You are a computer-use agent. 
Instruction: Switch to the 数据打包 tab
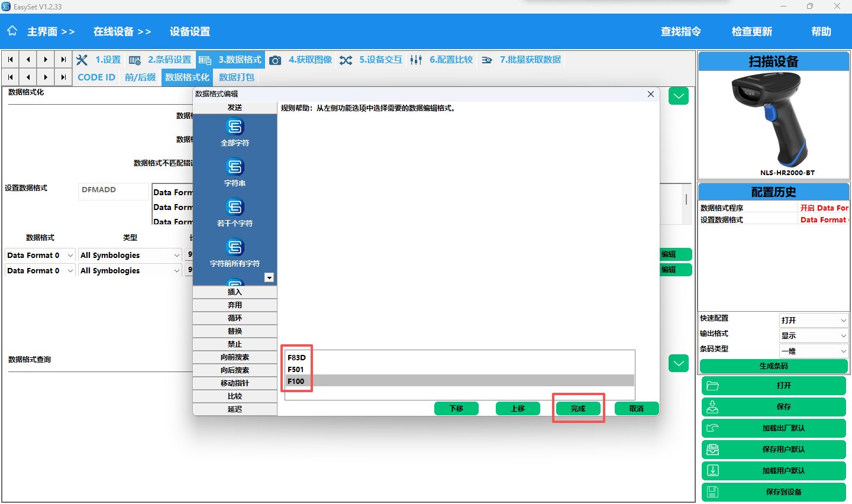[236, 77]
